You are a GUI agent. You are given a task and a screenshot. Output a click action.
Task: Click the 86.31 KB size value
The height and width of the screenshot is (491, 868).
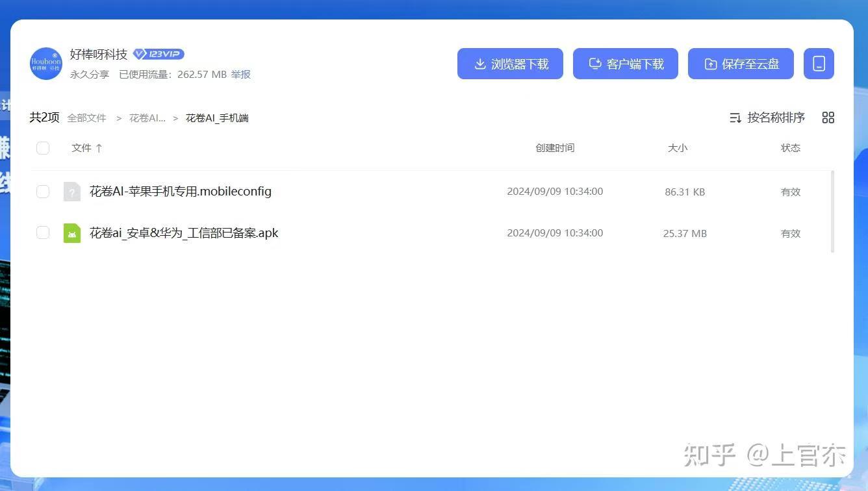pos(685,192)
